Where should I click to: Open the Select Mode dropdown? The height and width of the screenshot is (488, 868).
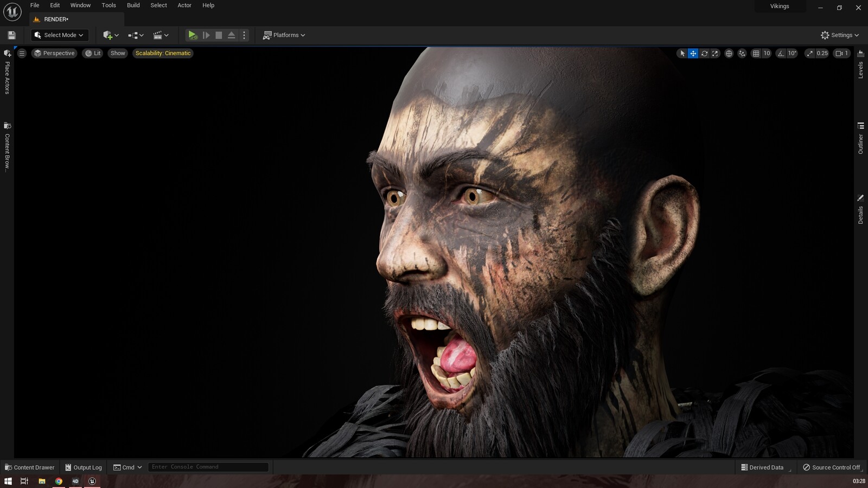point(59,35)
